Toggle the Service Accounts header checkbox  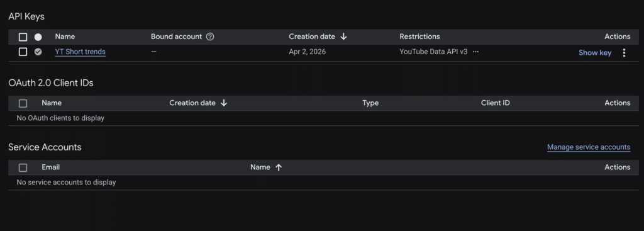(x=23, y=167)
